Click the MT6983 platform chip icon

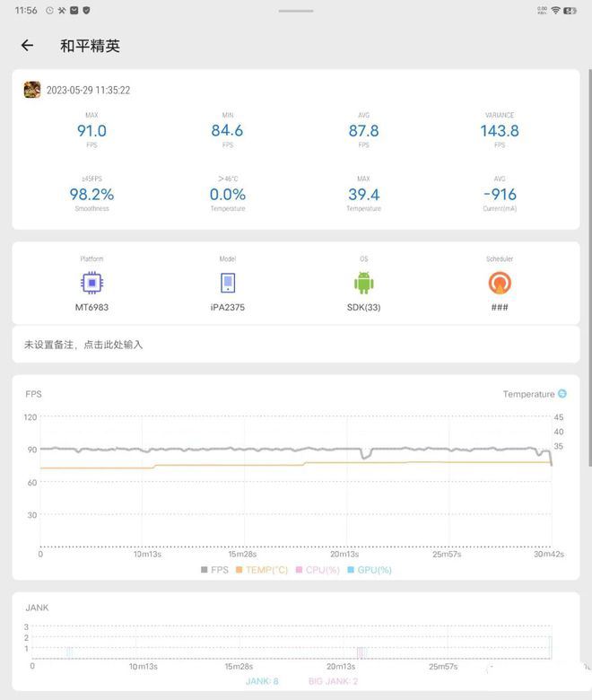pyautogui.click(x=91, y=283)
